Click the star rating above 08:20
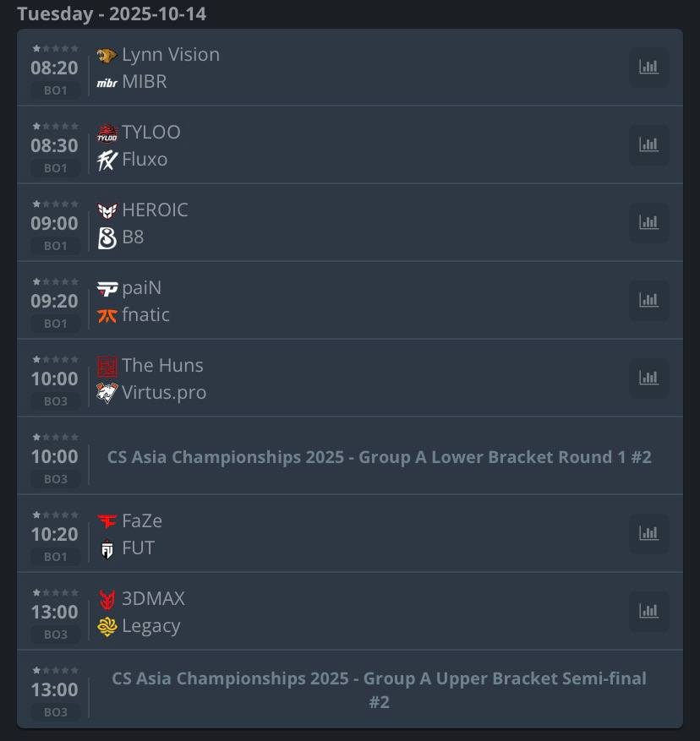The width and height of the screenshot is (700, 741). tap(55, 48)
